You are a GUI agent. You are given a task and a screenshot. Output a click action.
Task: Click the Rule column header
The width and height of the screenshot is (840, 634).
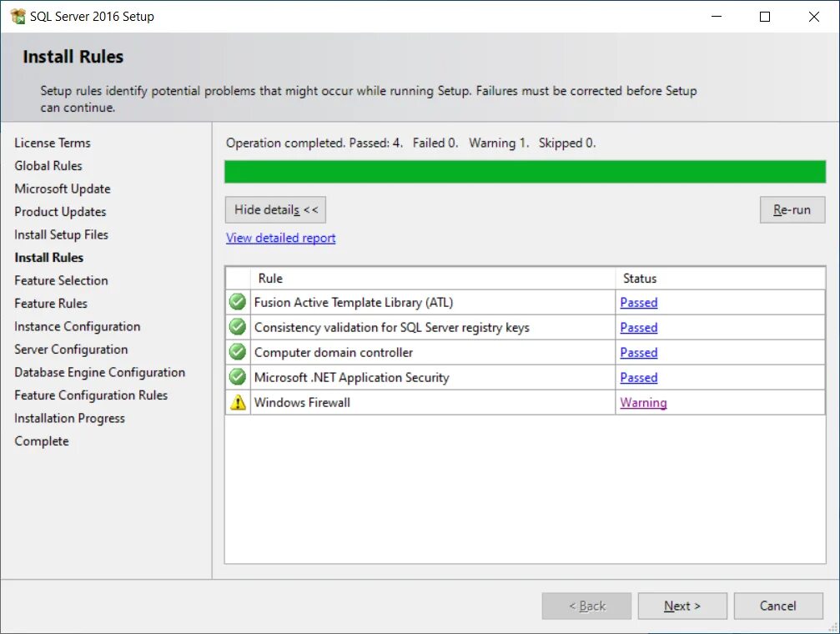[433, 278]
